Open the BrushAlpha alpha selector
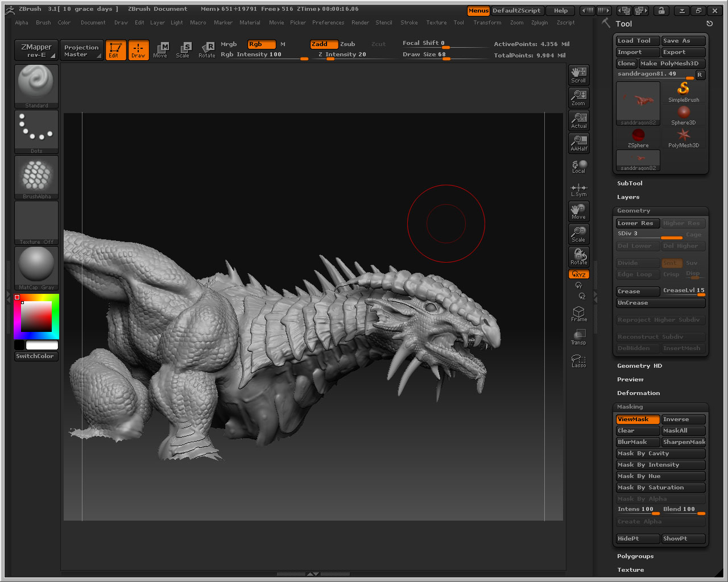 pyautogui.click(x=36, y=177)
